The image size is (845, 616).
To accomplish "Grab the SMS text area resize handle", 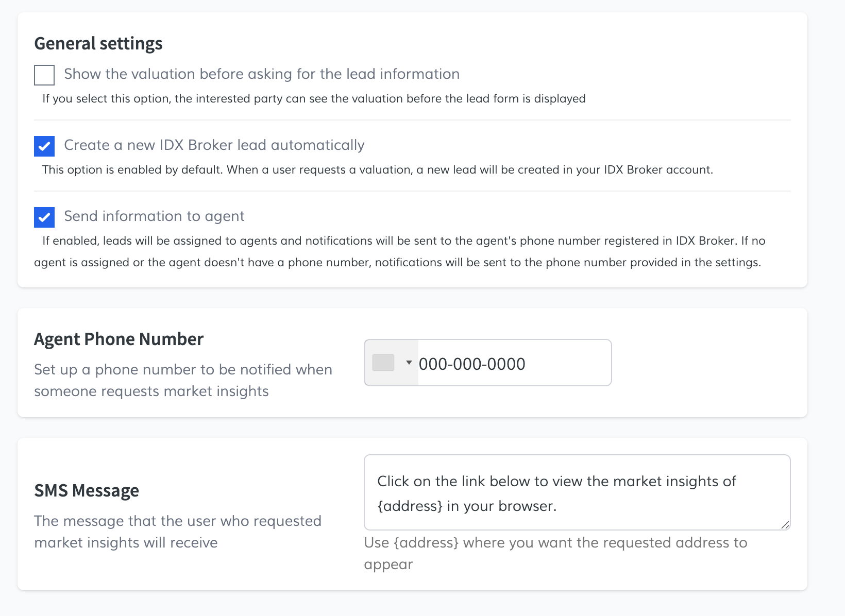I will pos(785,525).
